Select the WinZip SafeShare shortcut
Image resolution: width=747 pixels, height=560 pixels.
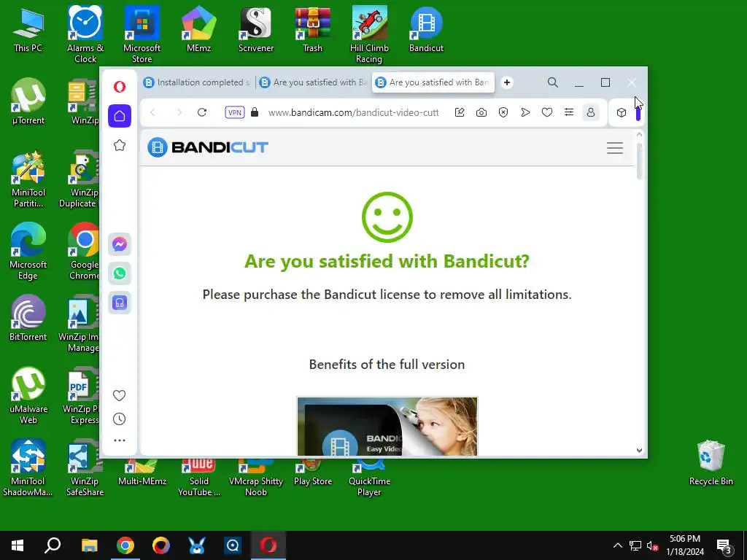point(85,467)
